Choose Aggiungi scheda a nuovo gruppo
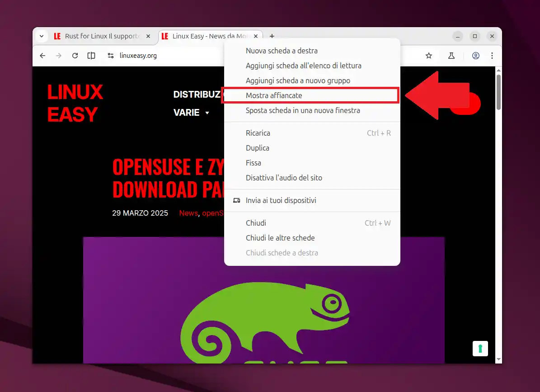 pos(312,80)
